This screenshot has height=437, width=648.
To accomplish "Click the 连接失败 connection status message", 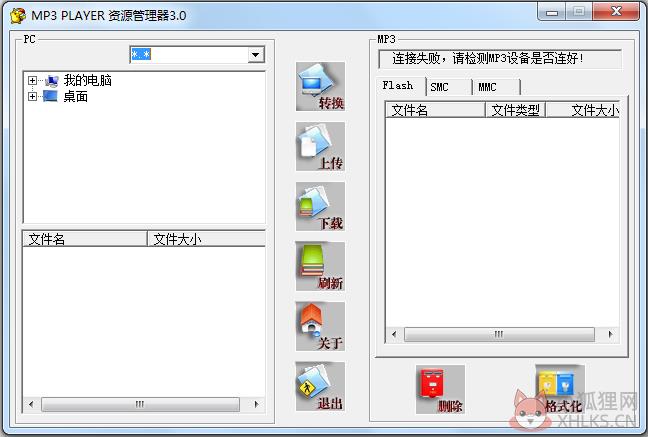I will click(x=488, y=58).
